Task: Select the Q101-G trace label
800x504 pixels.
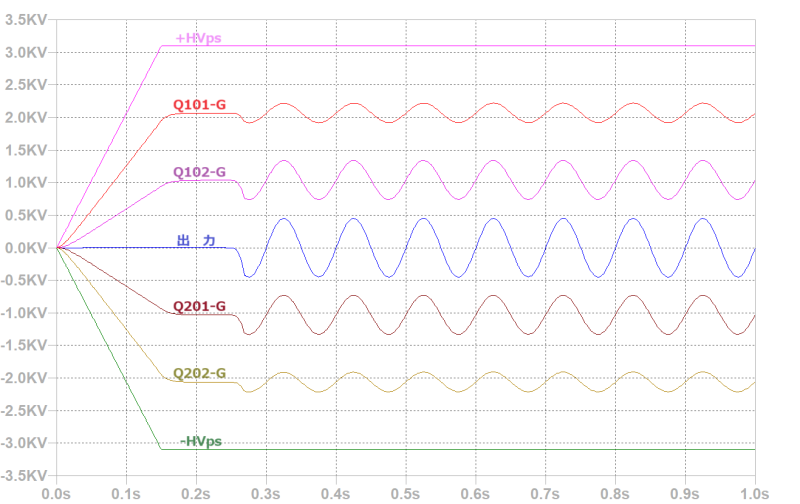Action: click(x=199, y=105)
